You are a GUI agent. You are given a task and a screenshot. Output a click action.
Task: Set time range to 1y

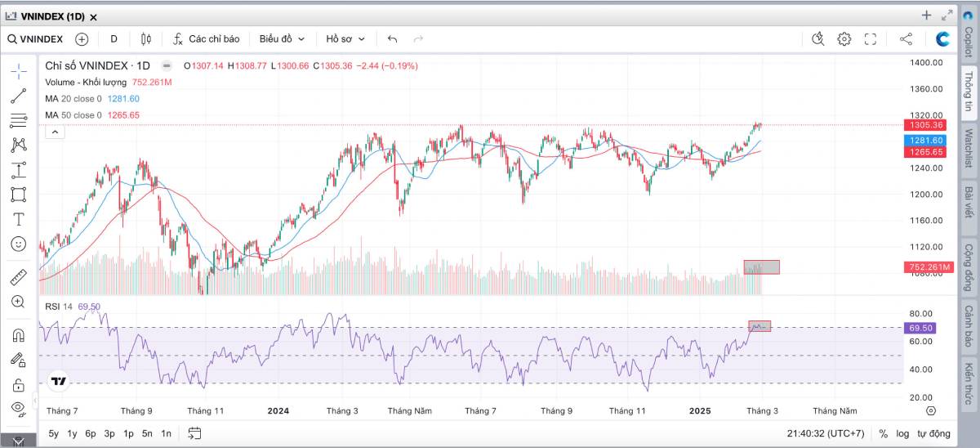coord(73,433)
